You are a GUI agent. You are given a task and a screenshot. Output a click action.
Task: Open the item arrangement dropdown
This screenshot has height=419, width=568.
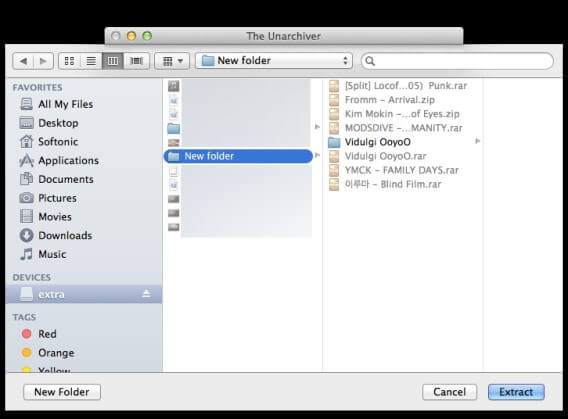[172, 61]
